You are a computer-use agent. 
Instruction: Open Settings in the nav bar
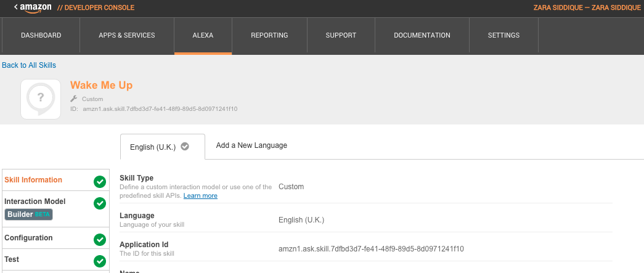coord(503,35)
